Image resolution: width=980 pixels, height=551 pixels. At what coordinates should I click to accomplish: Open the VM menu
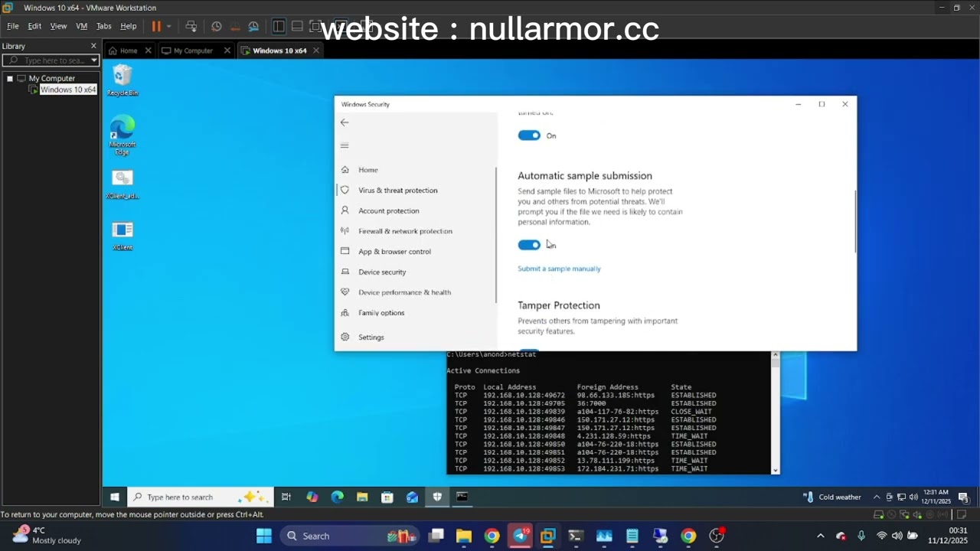pyautogui.click(x=81, y=26)
